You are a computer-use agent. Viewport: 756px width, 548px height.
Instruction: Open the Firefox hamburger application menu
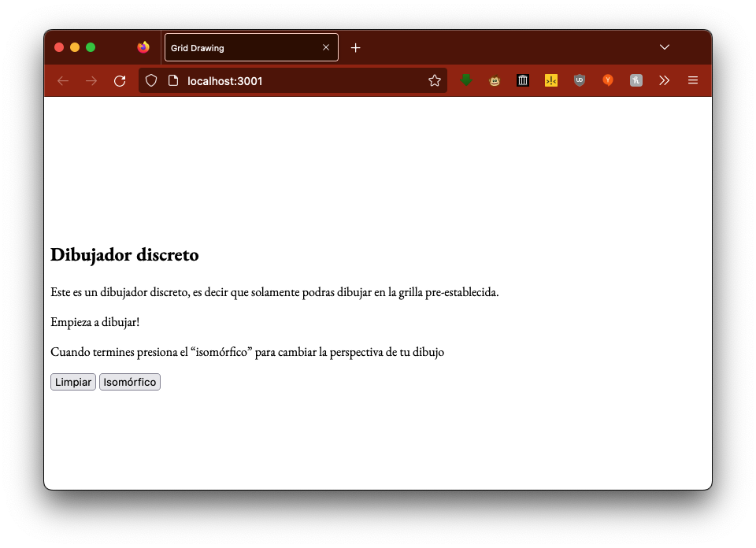pyautogui.click(x=693, y=80)
